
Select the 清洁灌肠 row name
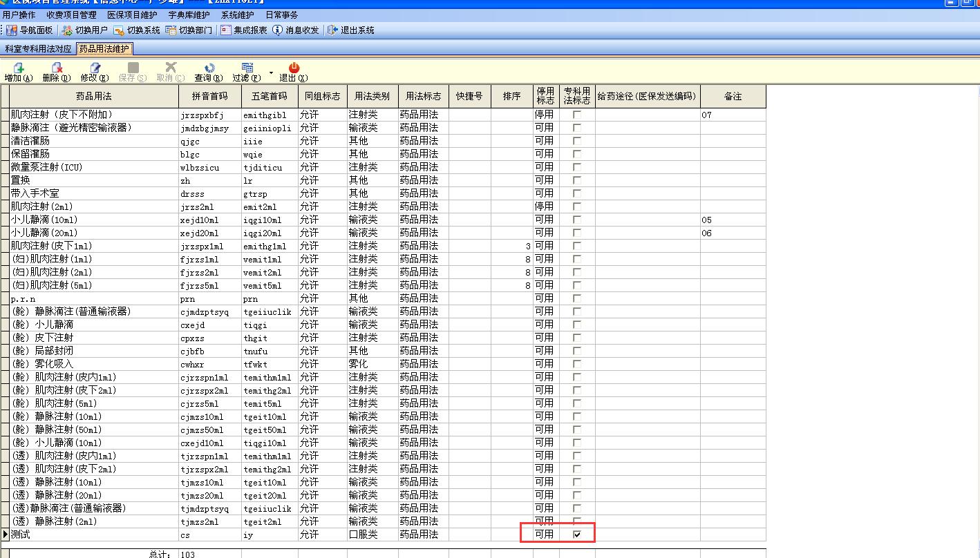pos(30,141)
